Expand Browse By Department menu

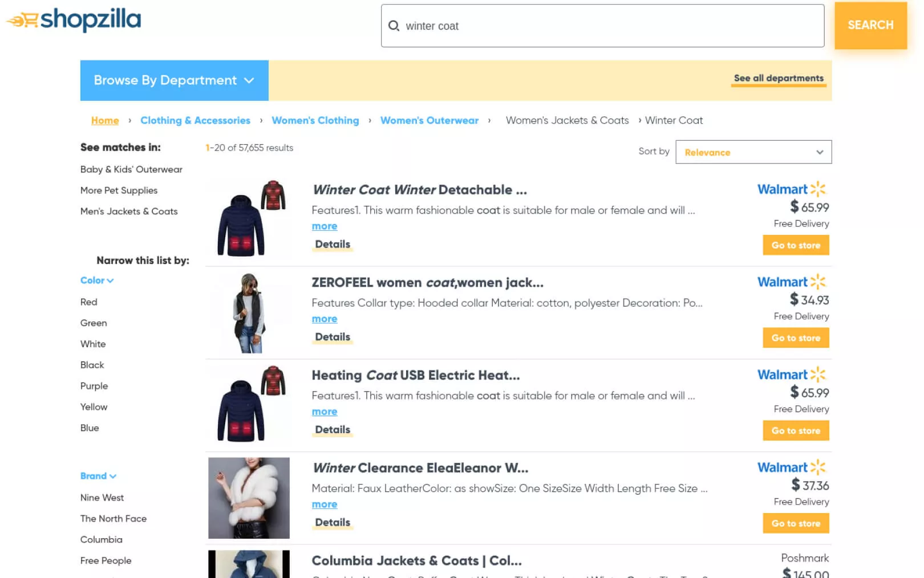click(174, 80)
